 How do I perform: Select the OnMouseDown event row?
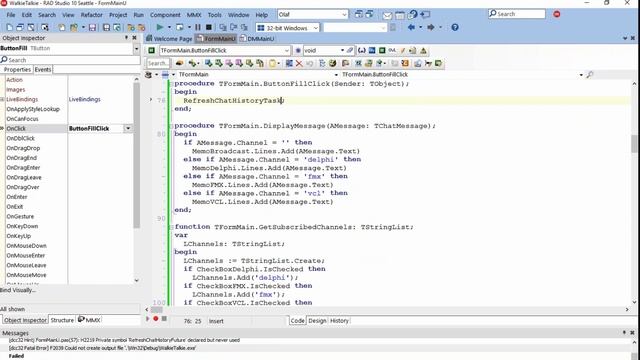point(69,246)
